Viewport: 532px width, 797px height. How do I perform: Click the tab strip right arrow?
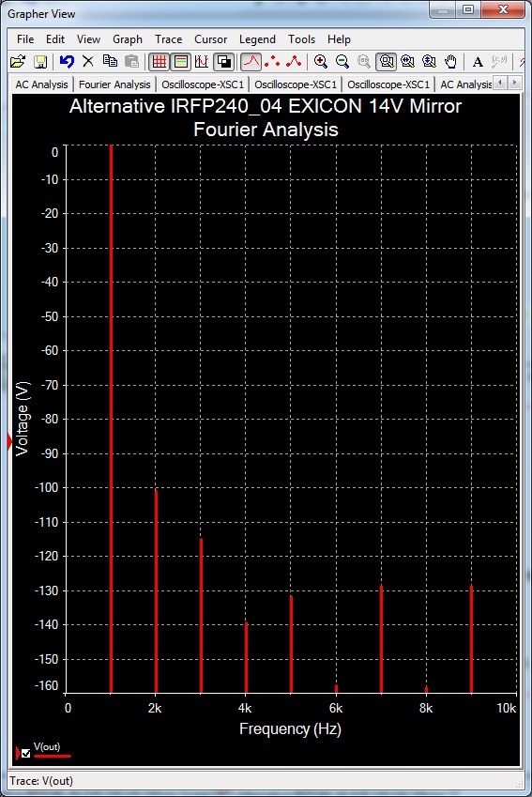(x=515, y=83)
